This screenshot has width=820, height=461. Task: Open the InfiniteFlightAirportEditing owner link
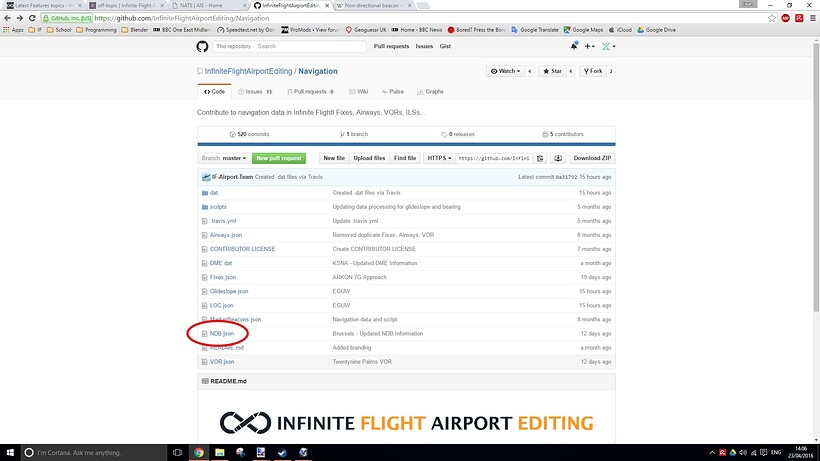pos(248,71)
